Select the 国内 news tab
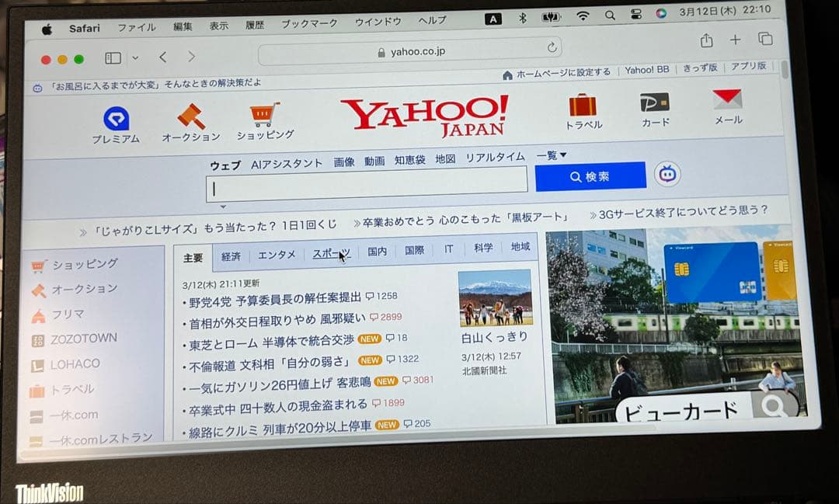 378,251
